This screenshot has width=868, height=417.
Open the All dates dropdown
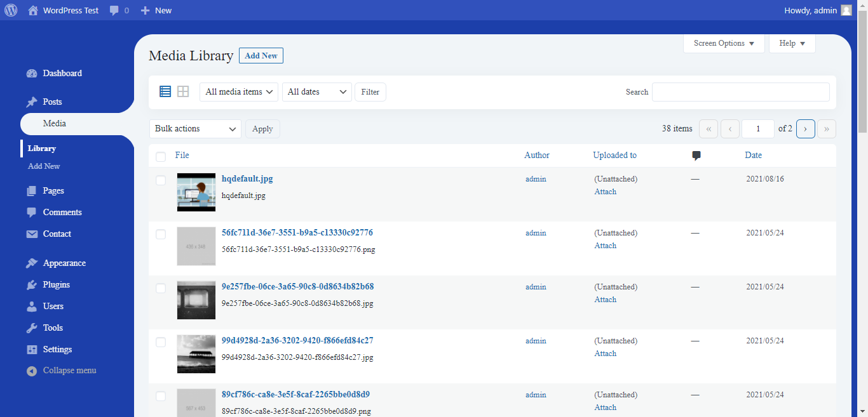coord(317,92)
